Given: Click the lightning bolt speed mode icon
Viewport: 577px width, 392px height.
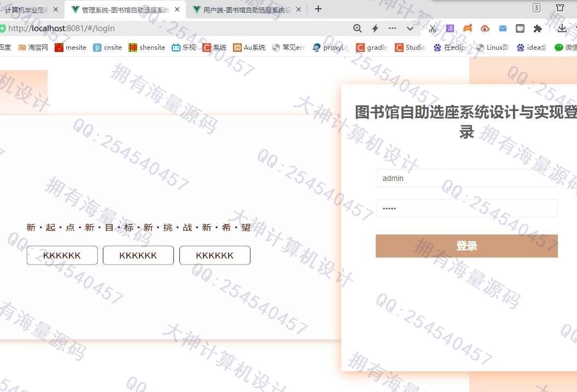Looking at the screenshot, I should coord(375,28).
